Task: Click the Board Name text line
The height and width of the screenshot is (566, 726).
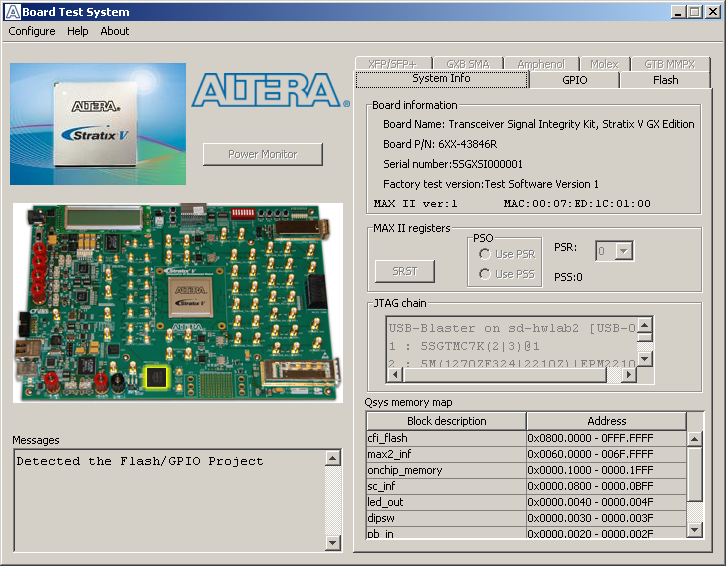Action: (x=538, y=124)
